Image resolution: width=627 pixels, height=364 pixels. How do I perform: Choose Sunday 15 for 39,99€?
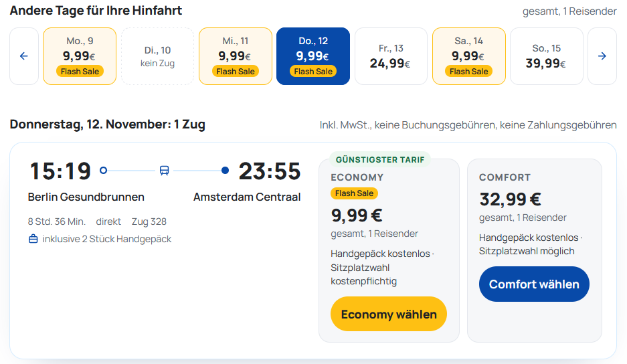pos(547,56)
